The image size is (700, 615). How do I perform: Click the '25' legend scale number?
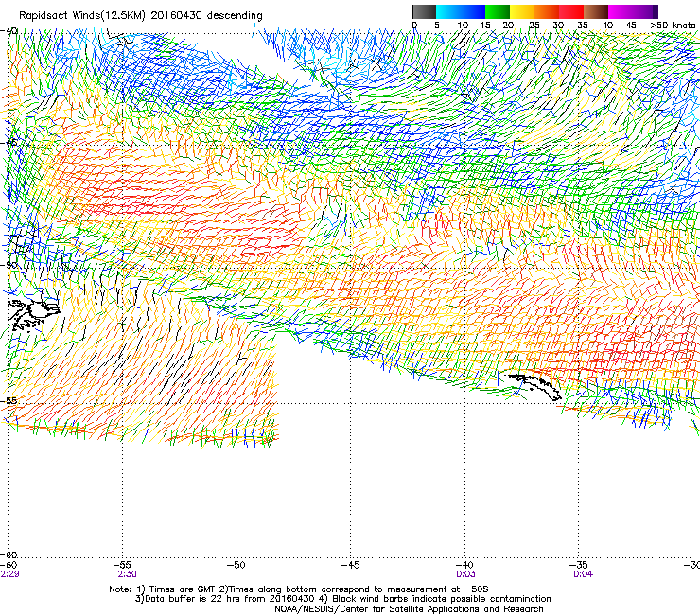(x=534, y=25)
